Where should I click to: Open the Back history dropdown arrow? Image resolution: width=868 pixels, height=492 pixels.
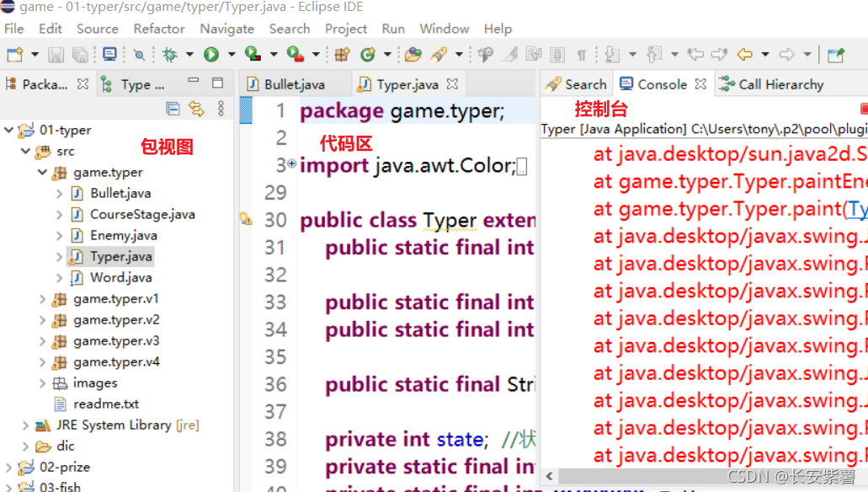765,54
